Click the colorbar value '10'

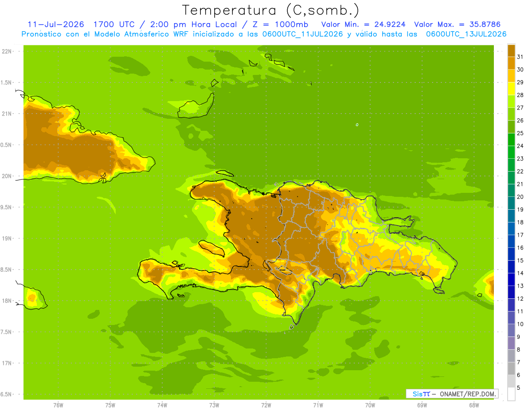click(x=520, y=324)
